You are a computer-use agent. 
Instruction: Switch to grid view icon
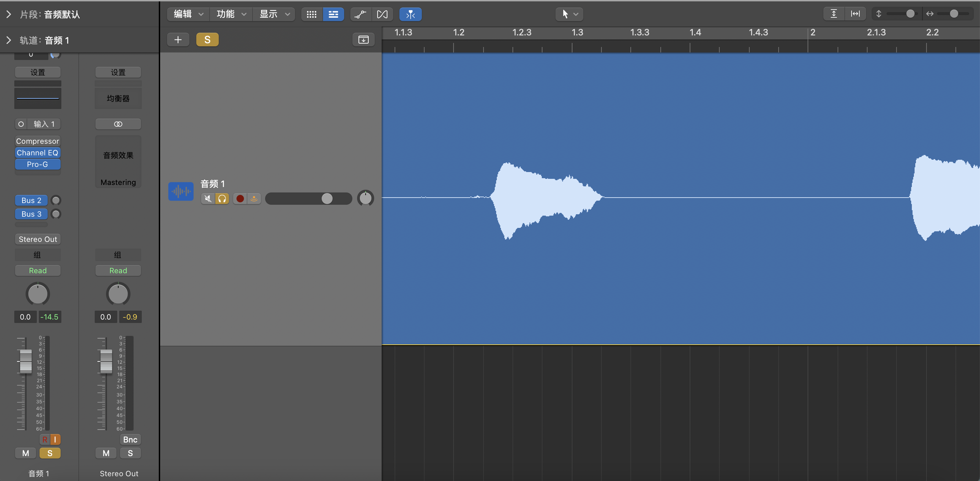coord(311,14)
